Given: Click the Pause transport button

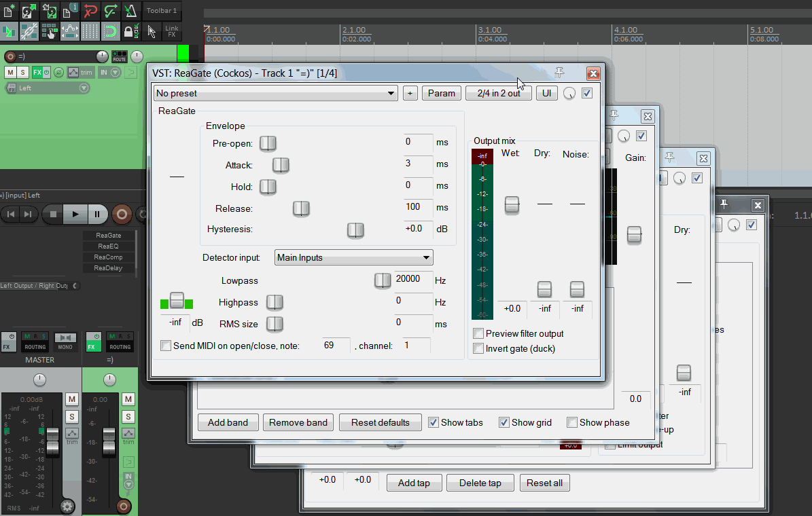Looking at the screenshot, I should (97, 214).
